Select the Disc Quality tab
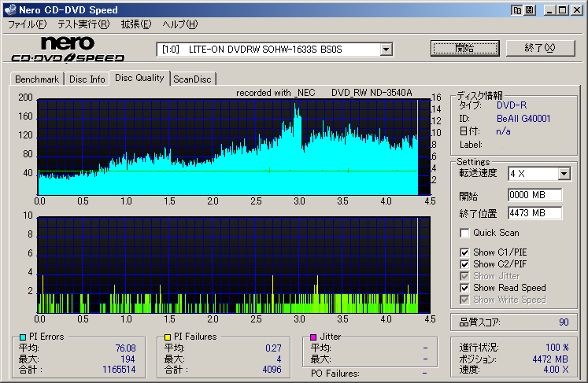The height and width of the screenshot is (383, 588). click(139, 78)
